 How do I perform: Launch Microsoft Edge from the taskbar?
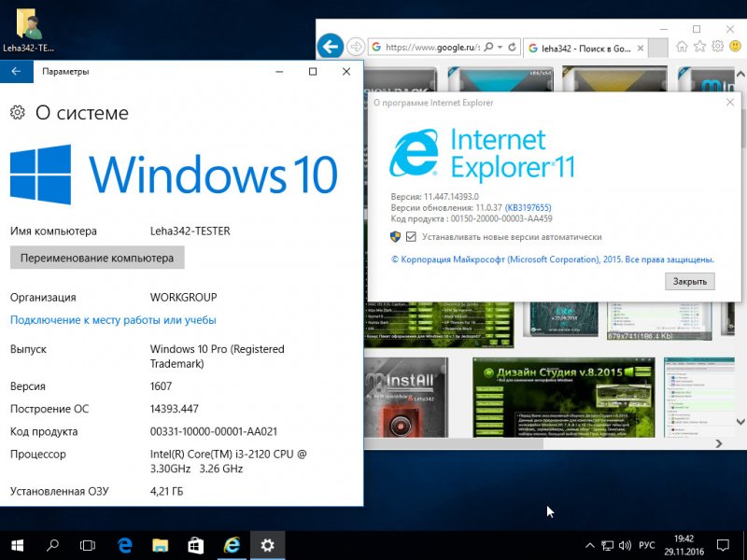(x=125, y=545)
